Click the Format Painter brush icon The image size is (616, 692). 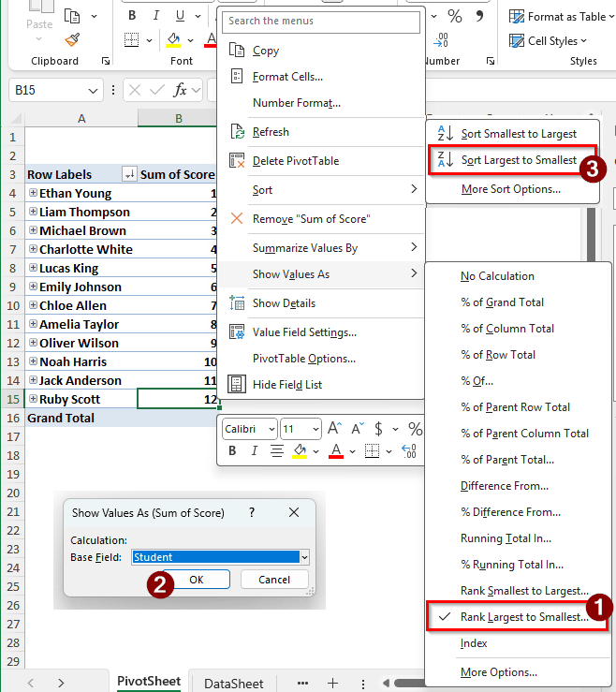72,39
